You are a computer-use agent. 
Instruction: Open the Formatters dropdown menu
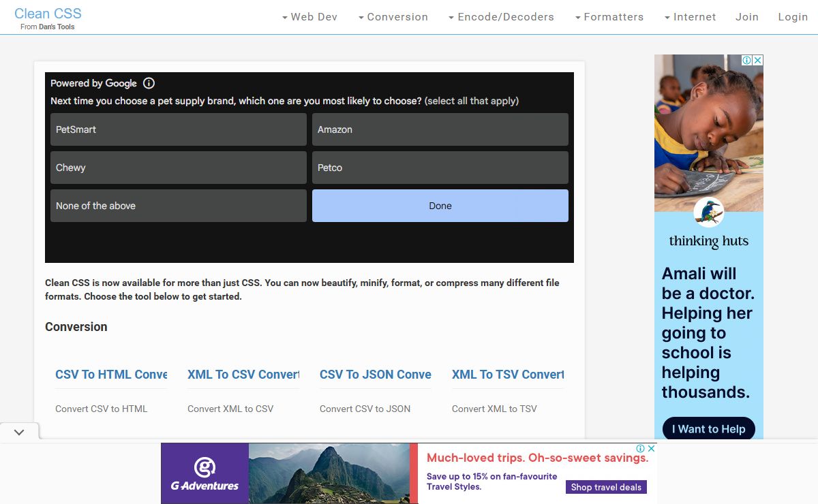tap(609, 17)
